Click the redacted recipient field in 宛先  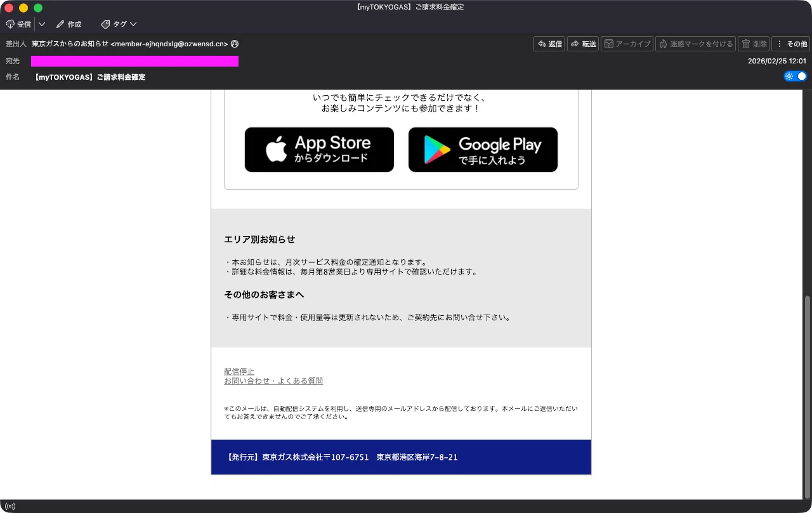pos(134,61)
